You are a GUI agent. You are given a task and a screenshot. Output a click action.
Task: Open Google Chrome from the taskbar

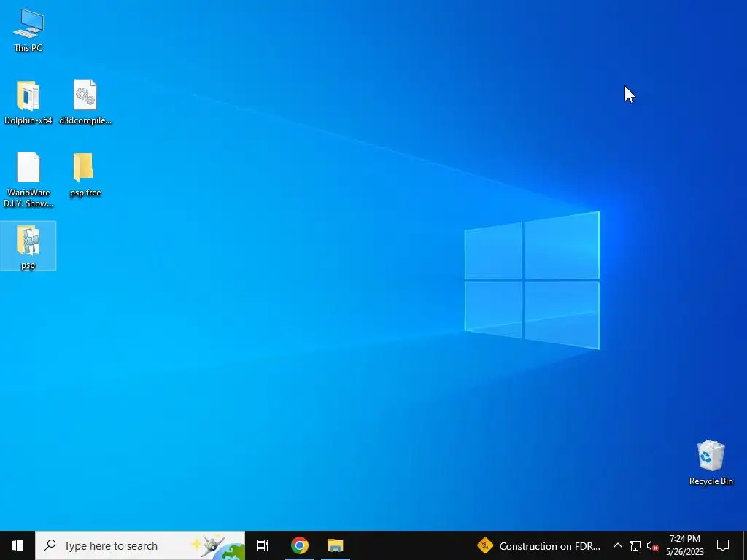coord(300,545)
